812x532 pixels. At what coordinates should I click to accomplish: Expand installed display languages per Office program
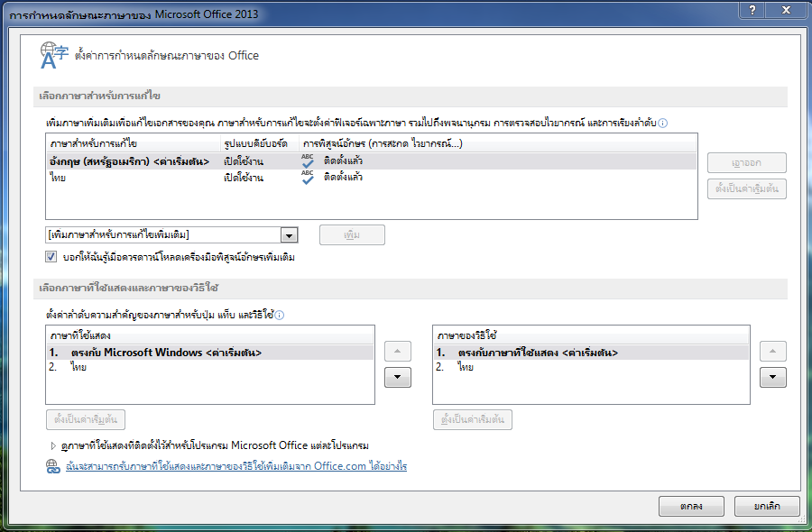(x=53, y=445)
